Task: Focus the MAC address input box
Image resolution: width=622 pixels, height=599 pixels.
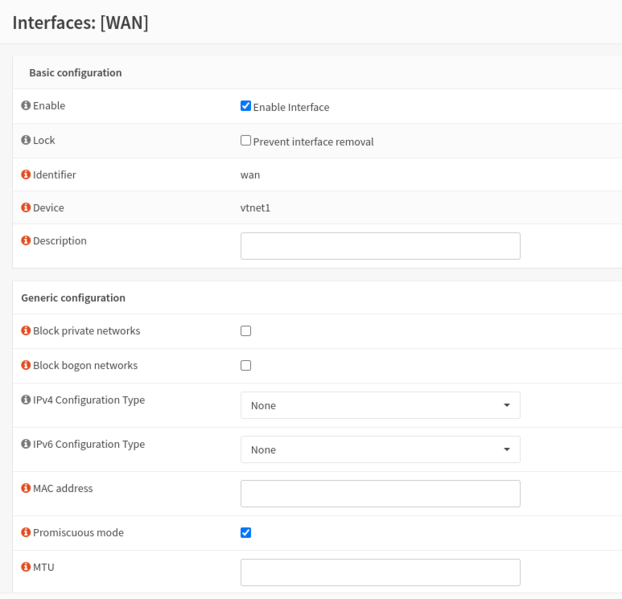Action: 380,493
